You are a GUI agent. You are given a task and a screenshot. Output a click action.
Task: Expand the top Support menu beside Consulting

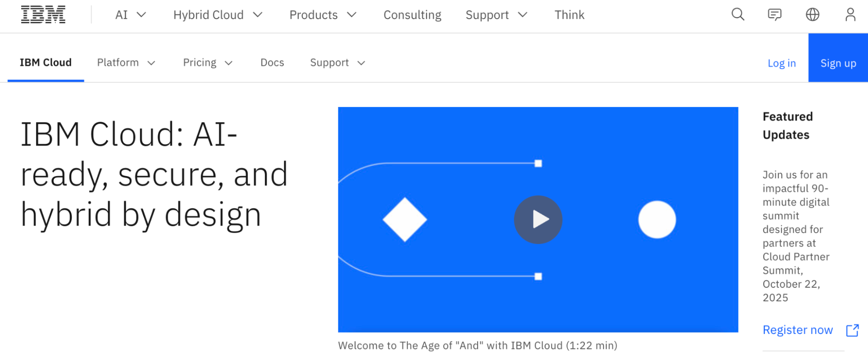coord(496,15)
